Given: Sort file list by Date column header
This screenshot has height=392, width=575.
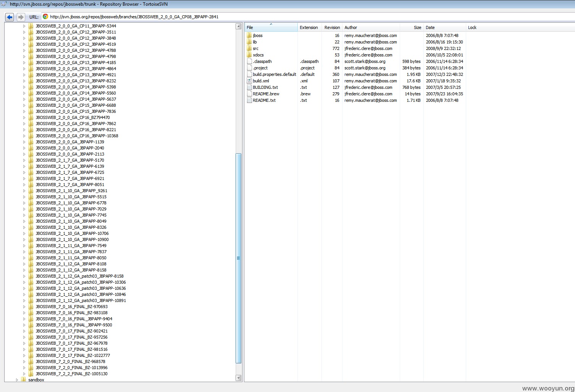Looking at the screenshot, I should [444, 27].
